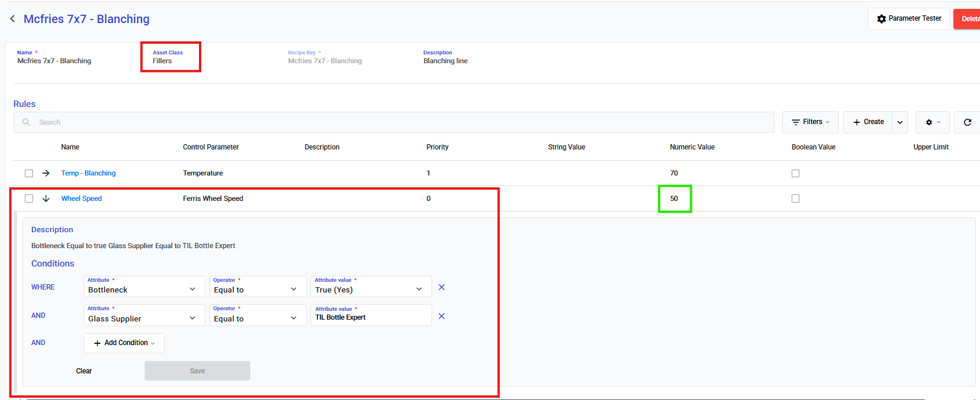Open the Create split-button dropdown arrow
980x400 pixels.
tap(900, 122)
